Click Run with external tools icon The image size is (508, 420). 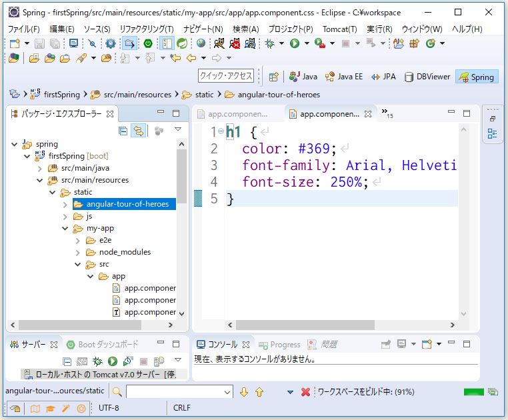tap(320, 43)
